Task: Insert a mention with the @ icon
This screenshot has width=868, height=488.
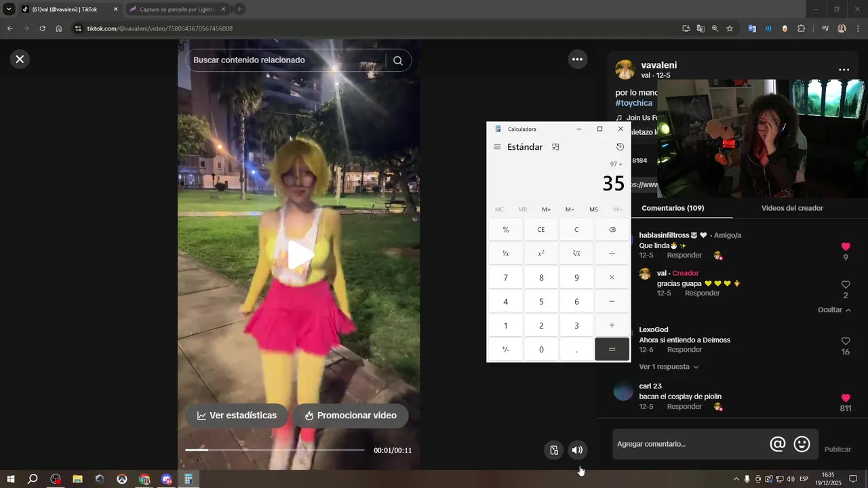Action: [x=778, y=444]
